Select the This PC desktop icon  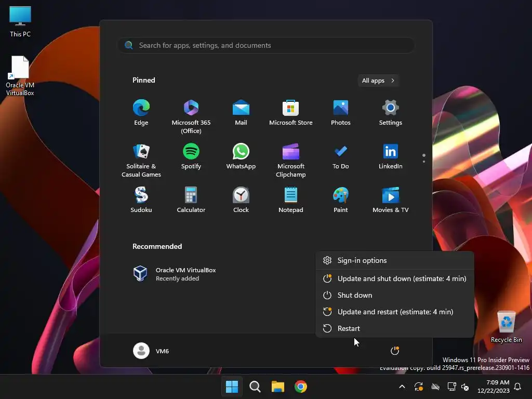[20, 21]
